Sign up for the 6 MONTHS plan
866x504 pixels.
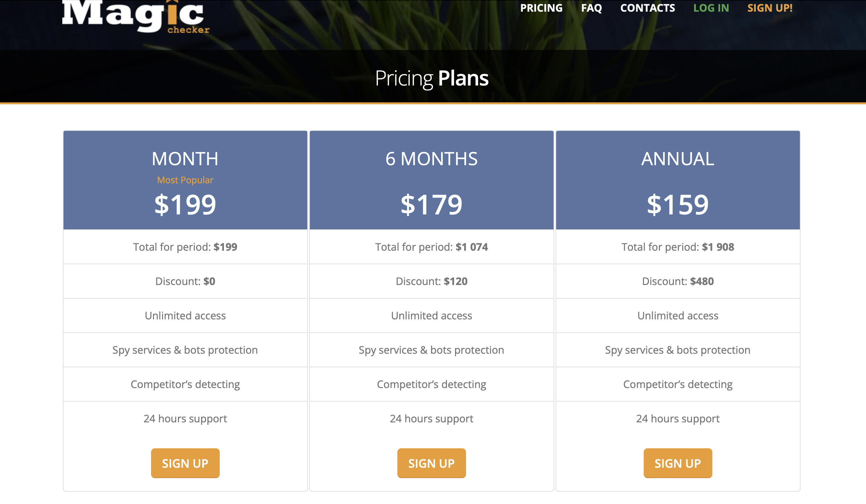[x=431, y=463]
